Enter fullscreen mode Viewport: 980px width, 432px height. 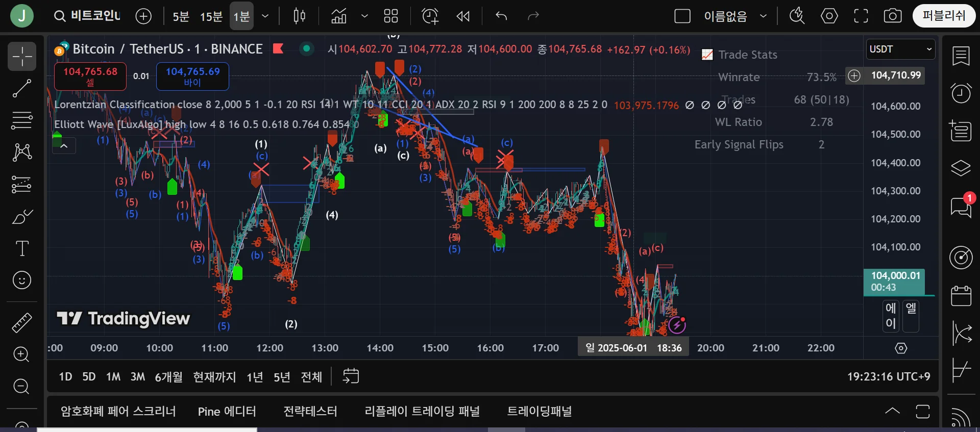click(x=861, y=16)
